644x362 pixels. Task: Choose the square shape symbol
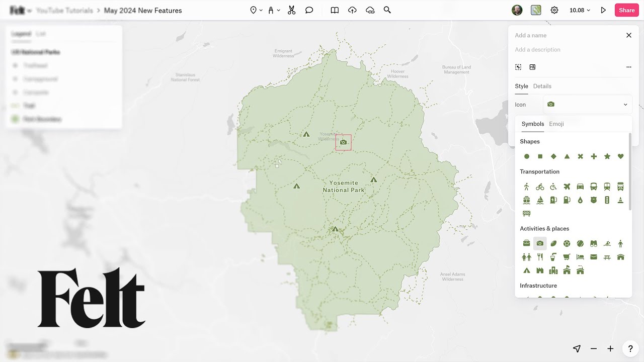click(x=540, y=157)
